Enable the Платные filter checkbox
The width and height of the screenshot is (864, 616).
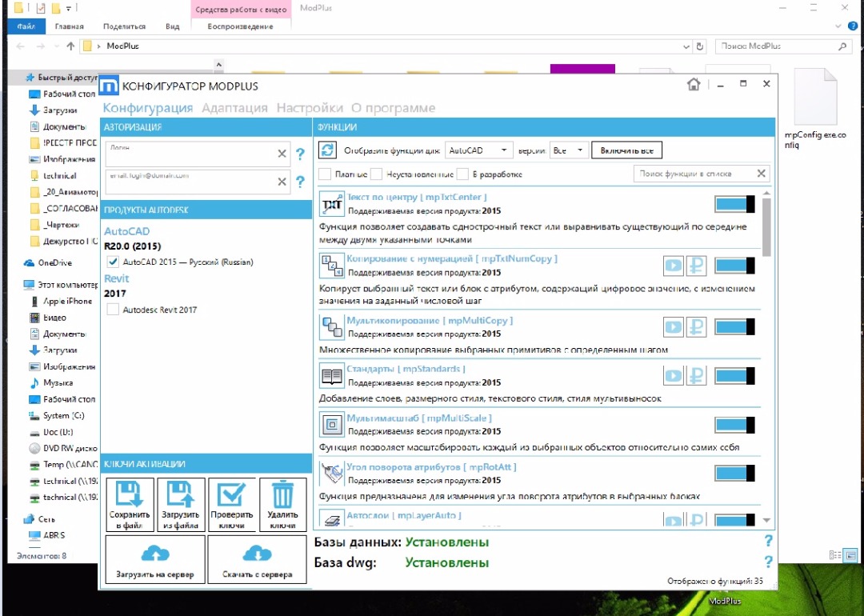(325, 174)
